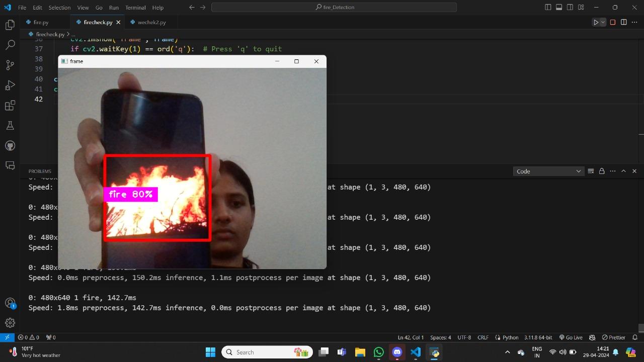Click firecheck.py in the breadcrumb
Image resolution: width=644 pixels, height=362 pixels.
(x=50, y=34)
